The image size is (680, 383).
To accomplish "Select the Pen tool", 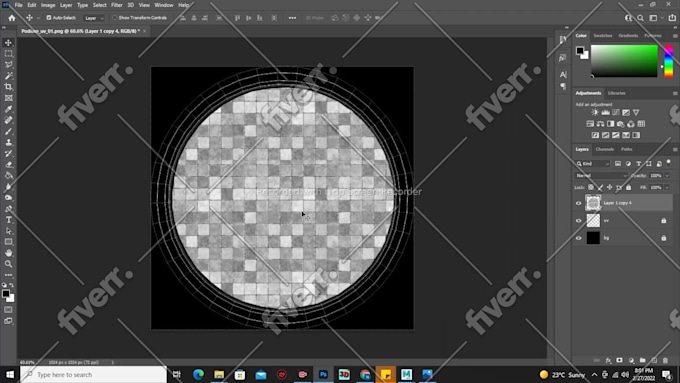I will click(x=8, y=209).
